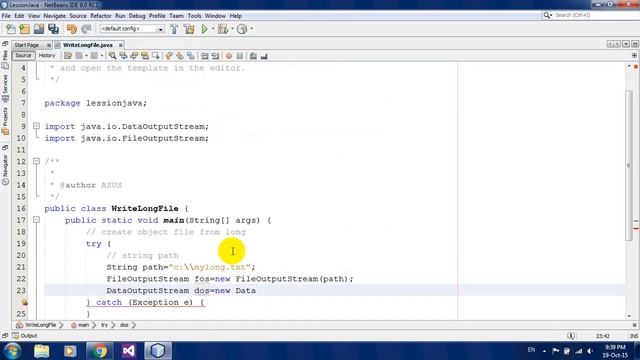Click the New File toolbar icon
This screenshot has width=640, height=360.
point(11,29)
